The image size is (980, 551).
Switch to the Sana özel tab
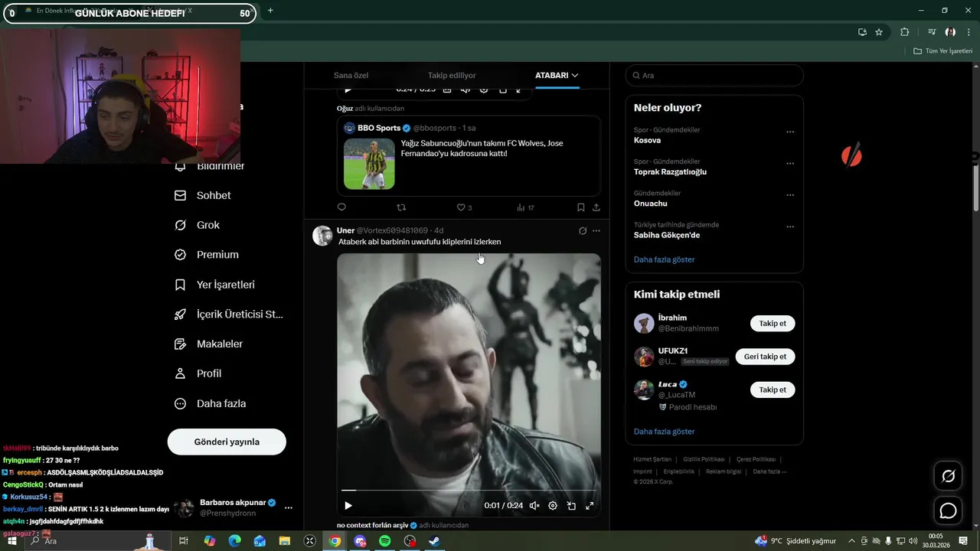click(x=351, y=76)
